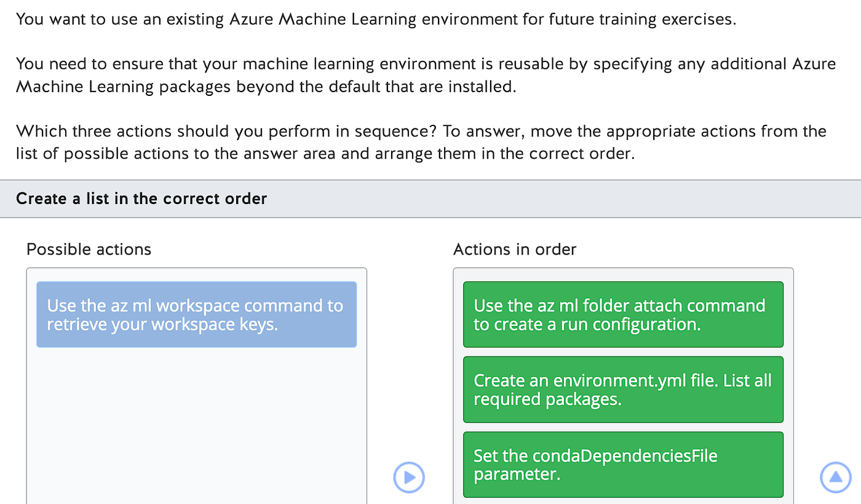Click the "Actions in order" heading
The width and height of the screenshot is (861, 504).
tap(515, 249)
